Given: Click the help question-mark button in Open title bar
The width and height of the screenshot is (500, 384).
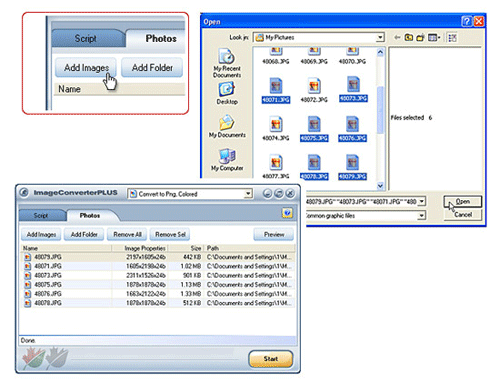Looking at the screenshot, I should pos(467,21).
